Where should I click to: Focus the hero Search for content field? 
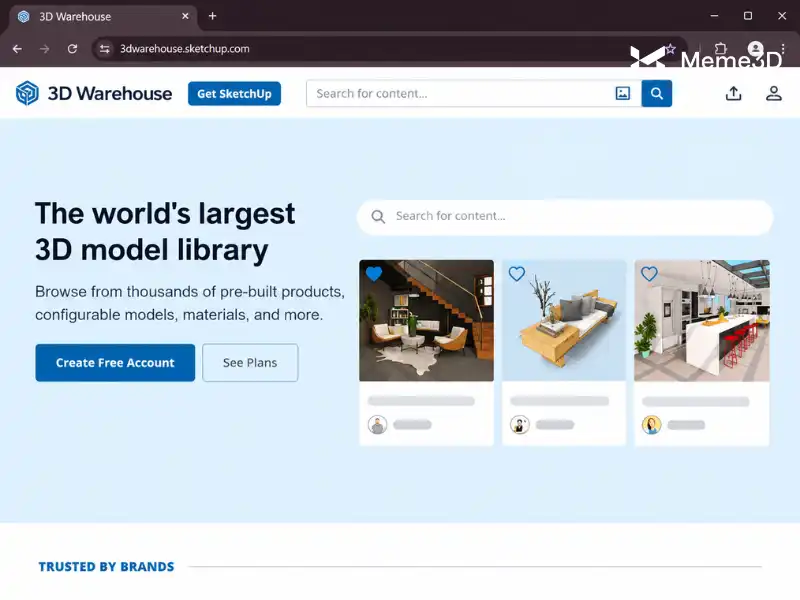point(565,217)
